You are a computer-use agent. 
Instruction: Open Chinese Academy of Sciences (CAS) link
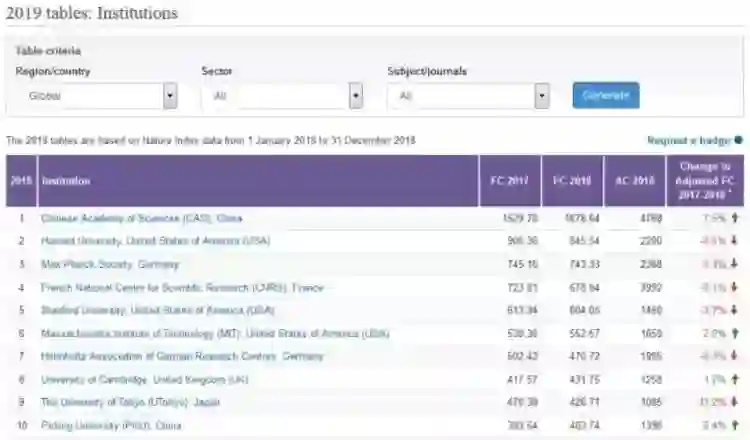tap(142, 219)
